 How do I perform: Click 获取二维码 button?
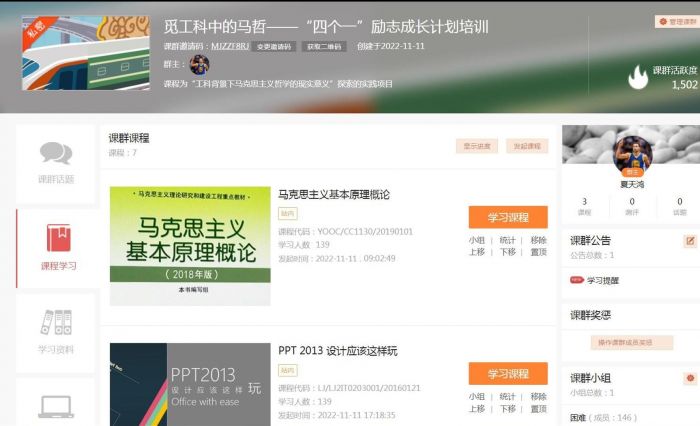(x=323, y=46)
